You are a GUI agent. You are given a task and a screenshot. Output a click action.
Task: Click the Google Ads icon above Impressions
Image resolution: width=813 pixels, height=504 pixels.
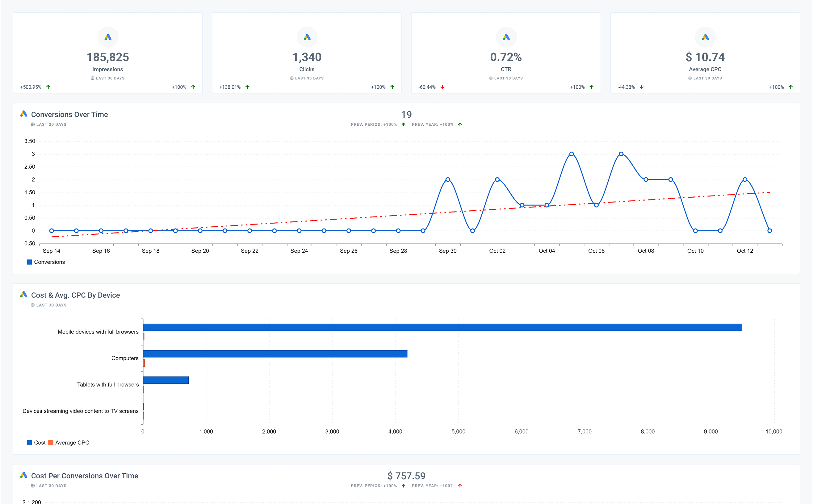(x=108, y=37)
